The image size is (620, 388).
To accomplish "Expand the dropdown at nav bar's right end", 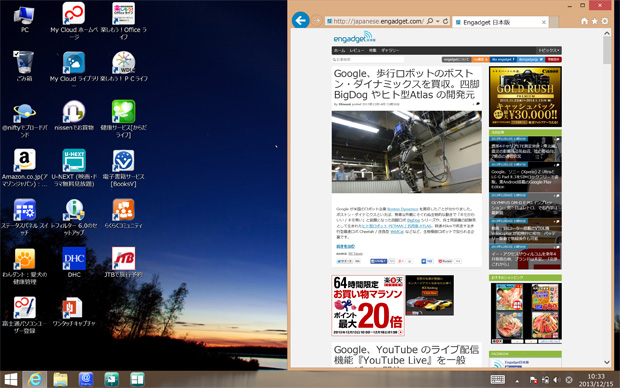I will 549,51.
